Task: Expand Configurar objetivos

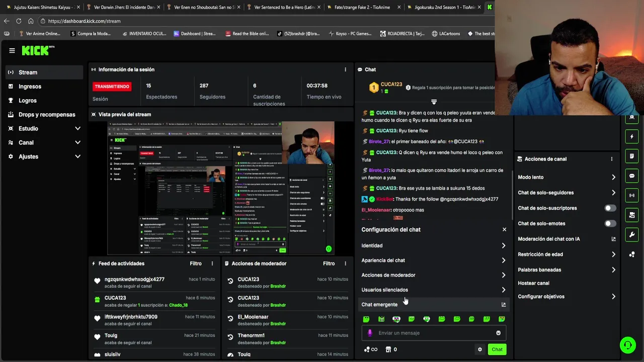Action: [567, 297]
